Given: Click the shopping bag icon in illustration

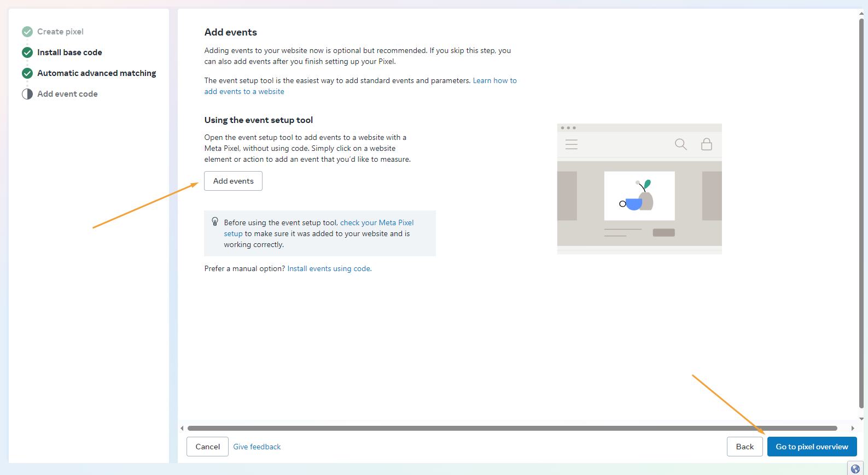Looking at the screenshot, I should pyautogui.click(x=707, y=144).
